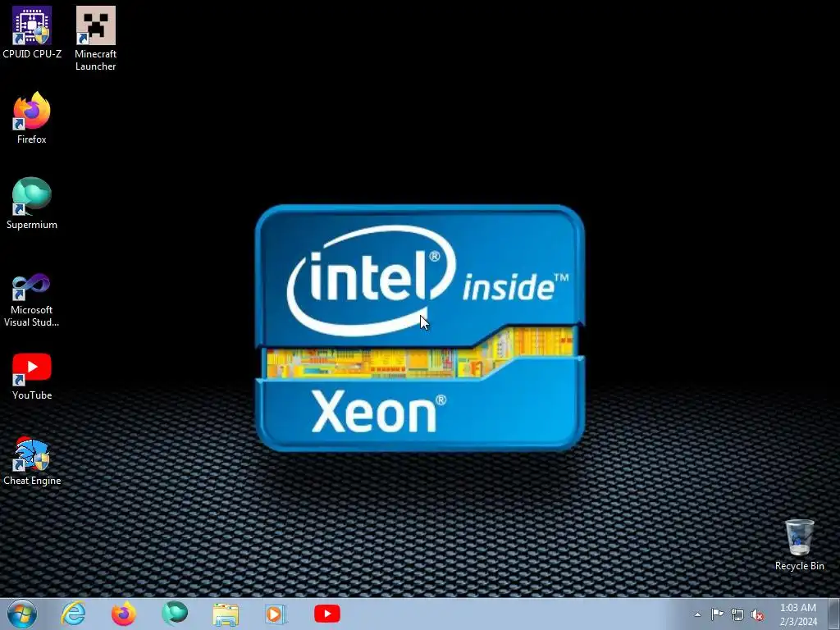Select the Cheat Engine desktop icon
The image size is (840, 630).
coord(32,462)
